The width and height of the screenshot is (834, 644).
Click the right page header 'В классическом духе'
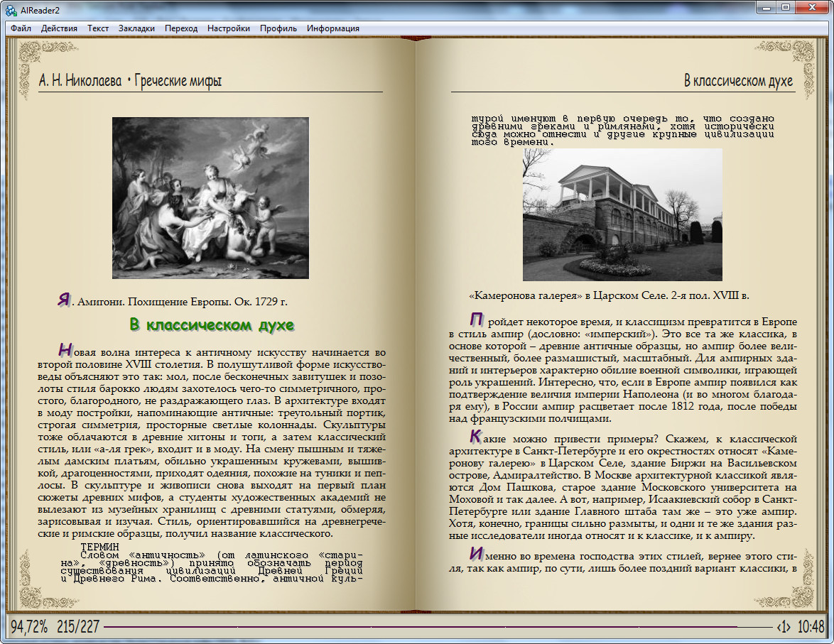[x=738, y=81]
